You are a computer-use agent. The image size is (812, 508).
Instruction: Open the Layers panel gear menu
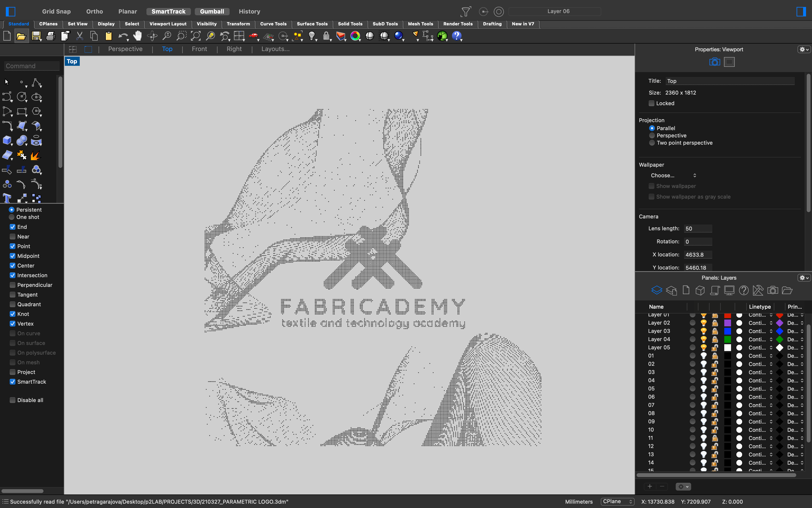pyautogui.click(x=804, y=278)
